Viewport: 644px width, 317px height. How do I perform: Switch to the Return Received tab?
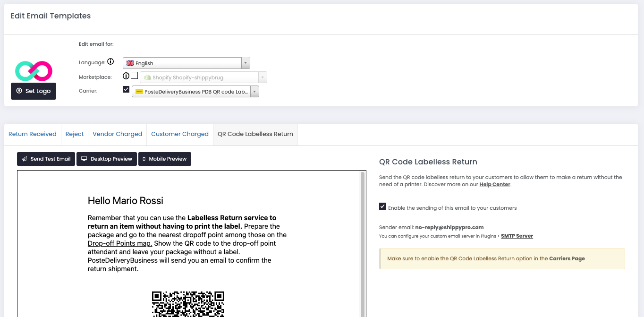pyautogui.click(x=32, y=134)
